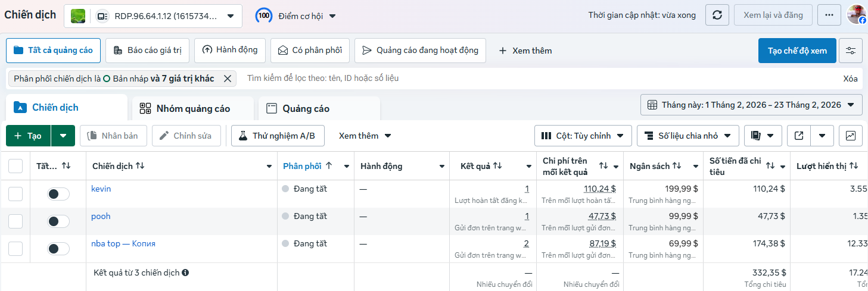This screenshot has height=291, width=868.
Task: Click the refresh data icon
Action: [717, 15]
